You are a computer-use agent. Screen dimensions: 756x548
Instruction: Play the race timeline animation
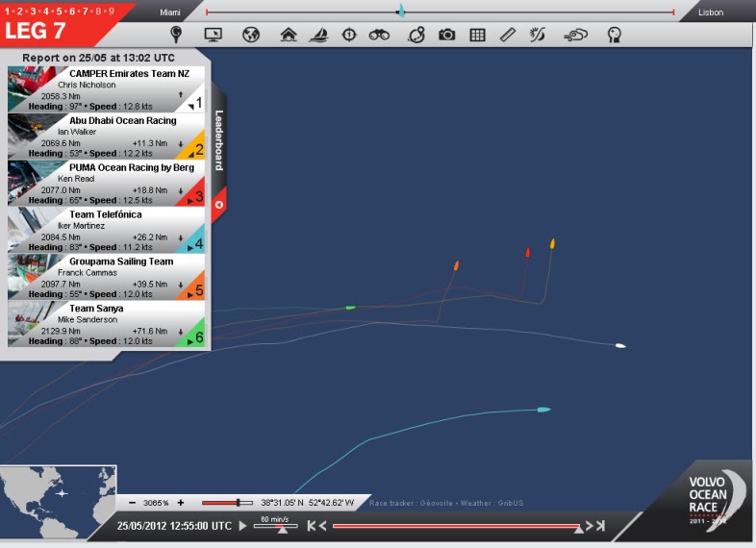[x=243, y=526]
